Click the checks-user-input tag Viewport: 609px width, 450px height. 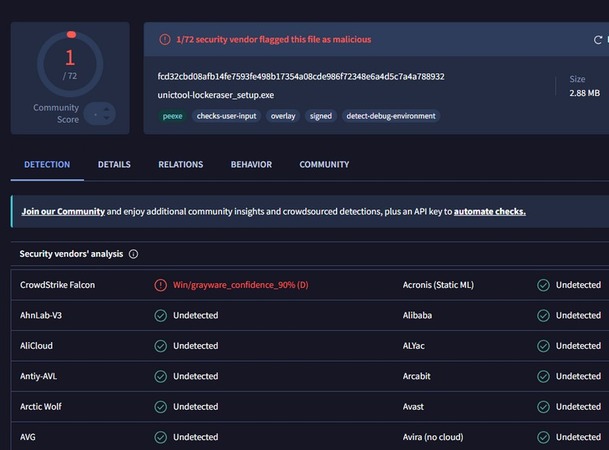[x=226, y=116]
